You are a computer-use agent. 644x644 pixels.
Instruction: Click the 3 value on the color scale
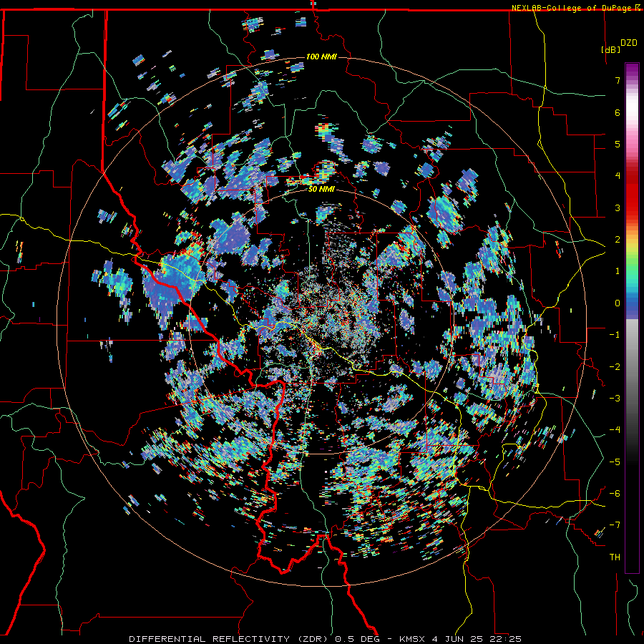coord(618,208)
